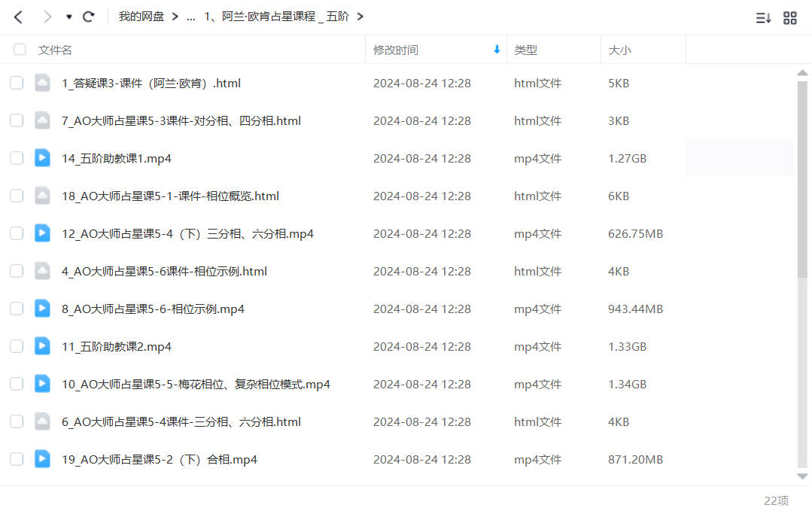Click the 871.20MB size cell
812x511 pixels.
(x=635, y=460)
